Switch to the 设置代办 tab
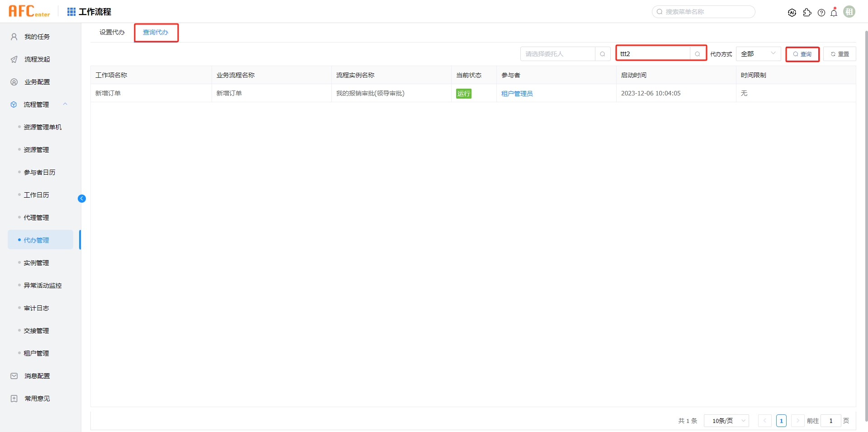 pos(111,32)
